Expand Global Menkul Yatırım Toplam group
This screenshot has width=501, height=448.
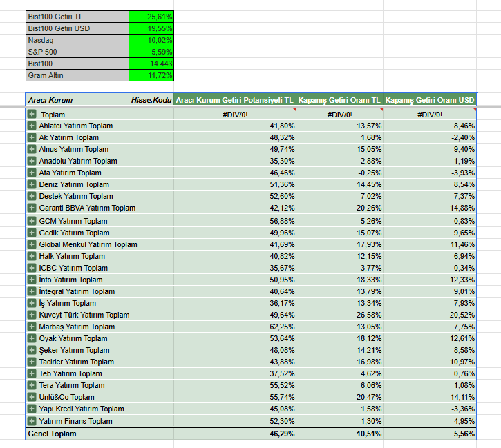[32, 244]
